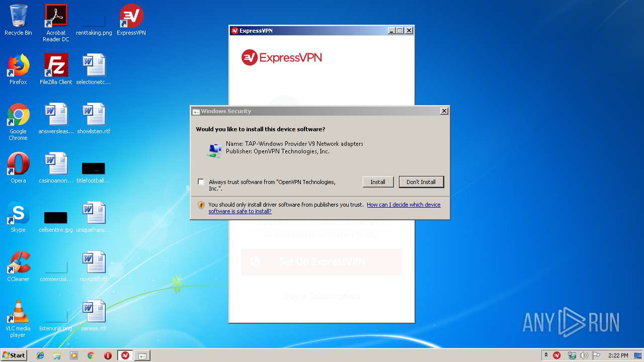Viewport: 644px width, 362px height.
Task: Open Chrome from the taskbar
Action: click(x=91, y=355)
